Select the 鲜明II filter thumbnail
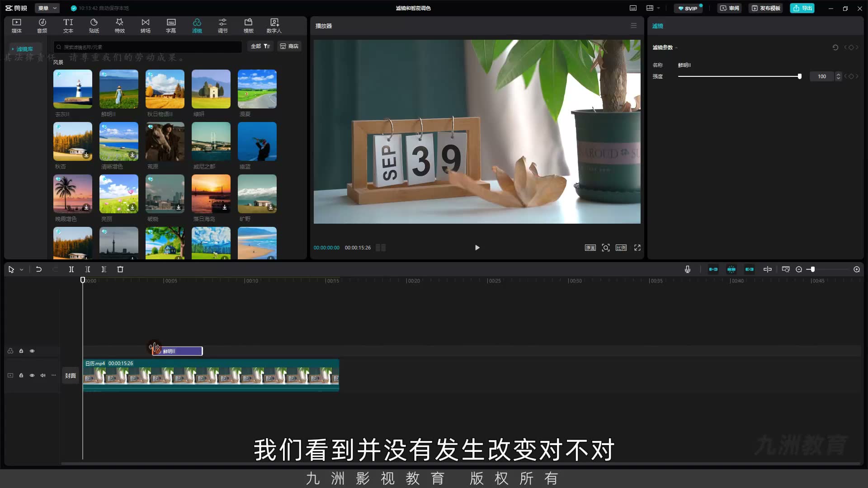Viewport: 868px width, 488px height. pos(119,89)
